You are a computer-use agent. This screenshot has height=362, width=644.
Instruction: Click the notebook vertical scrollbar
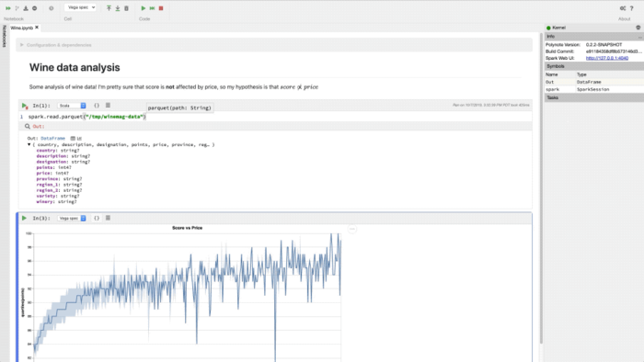pos(541,188)
